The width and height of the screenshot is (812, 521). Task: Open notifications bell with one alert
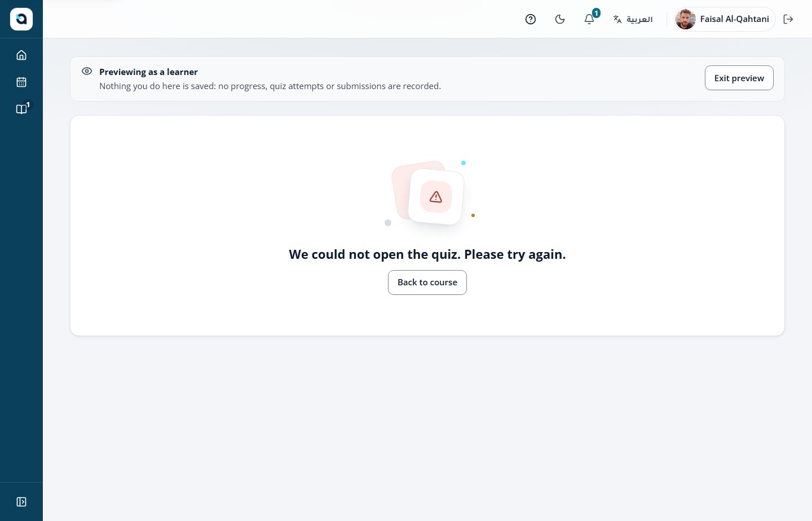click(589, 19)
